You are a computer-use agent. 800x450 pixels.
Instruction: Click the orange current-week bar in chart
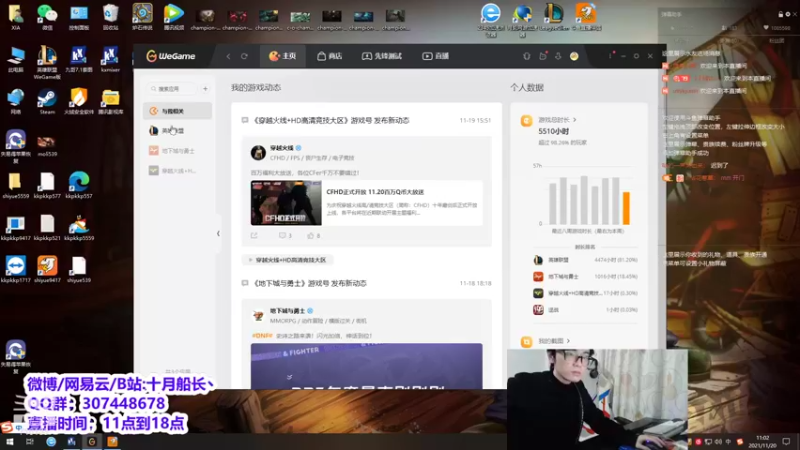[x=626, y=208]
